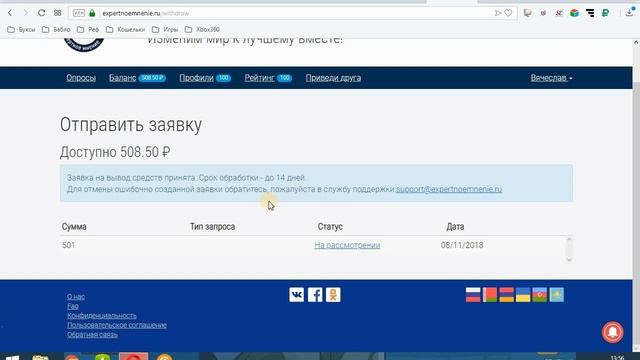640x360 pixels.
Task: Open the Faq footer link
Action: coord(73,306)
